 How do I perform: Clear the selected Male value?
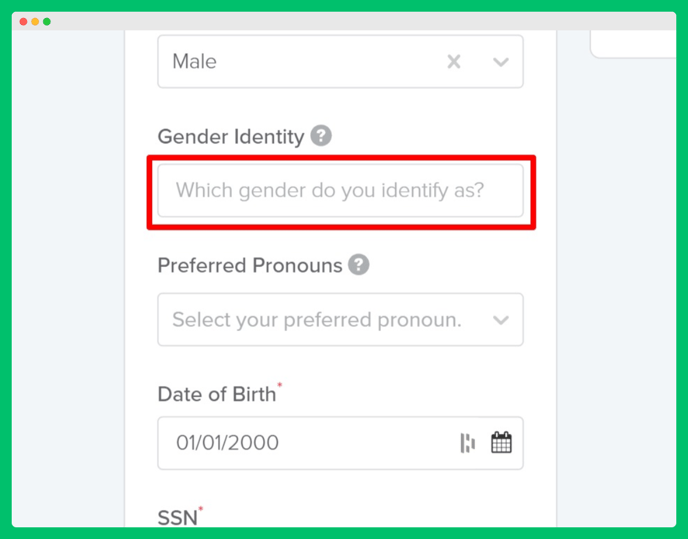[454, 61]
